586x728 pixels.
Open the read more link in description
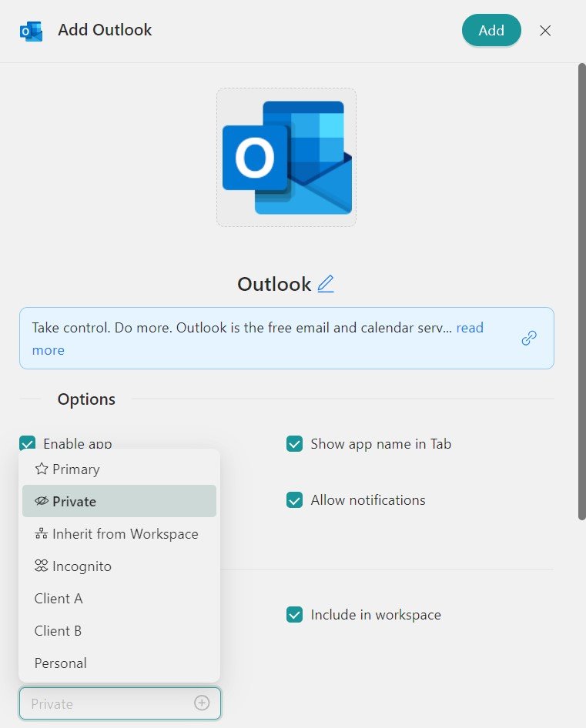coord(470,328)
